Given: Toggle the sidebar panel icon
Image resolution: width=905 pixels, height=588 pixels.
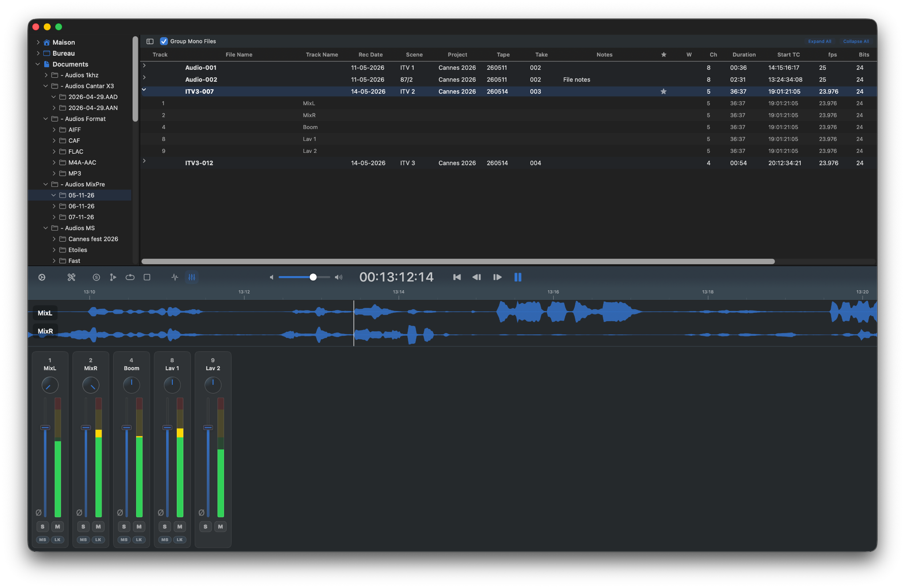Looking at the screenshot, I should coord(150,42).
